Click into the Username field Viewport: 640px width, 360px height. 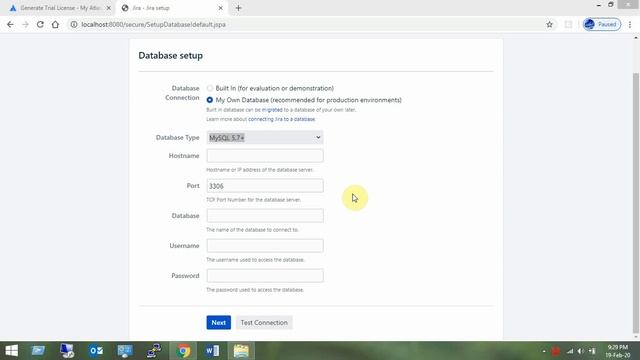[x=265, y=246]
